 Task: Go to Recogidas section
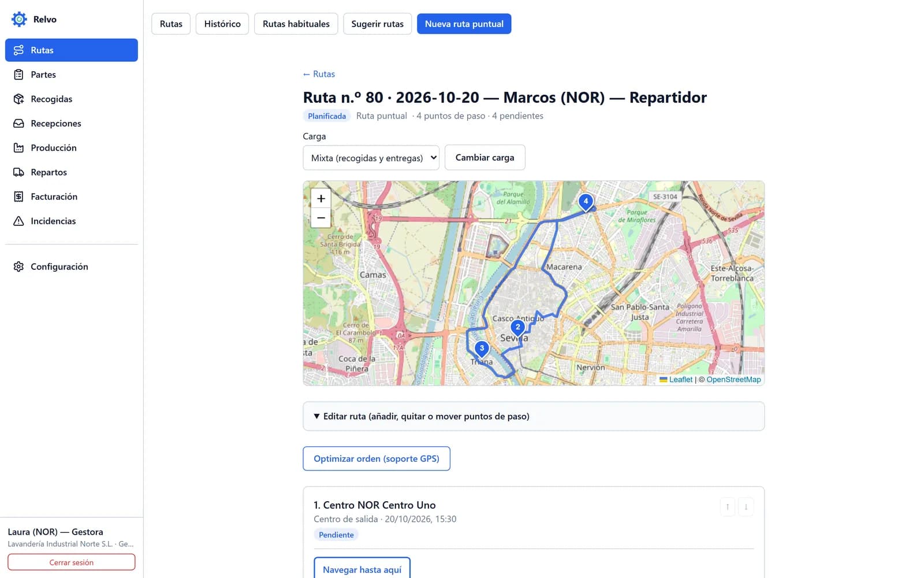coord(72,99)
